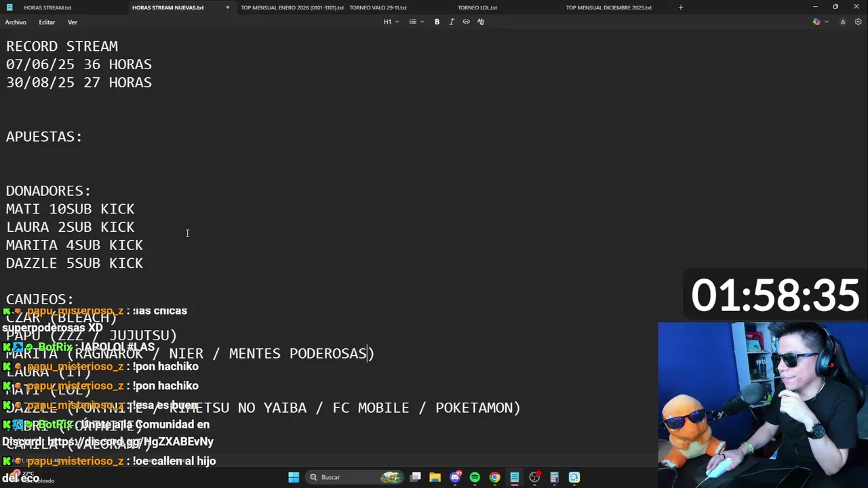Click the 'LAURA 2SUB KICK' line
This screenshot has width=868, height=488.
point(71,227)
